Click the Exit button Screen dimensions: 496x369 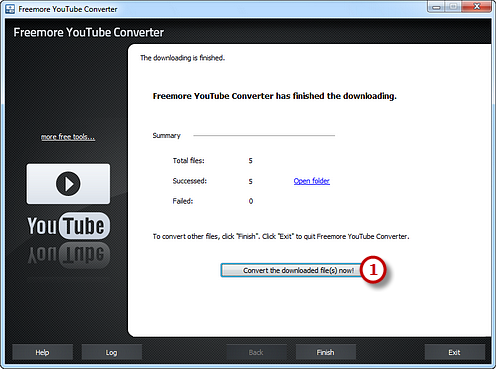(x=454, y=352)
